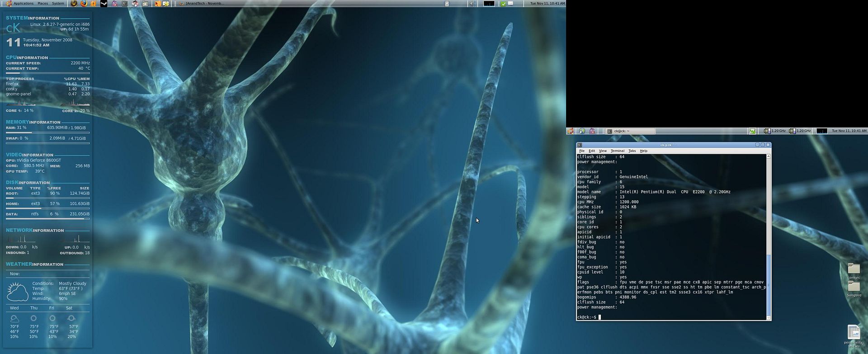
Task: Click the green checkmark tray icon
Action: tap(503, 4)
